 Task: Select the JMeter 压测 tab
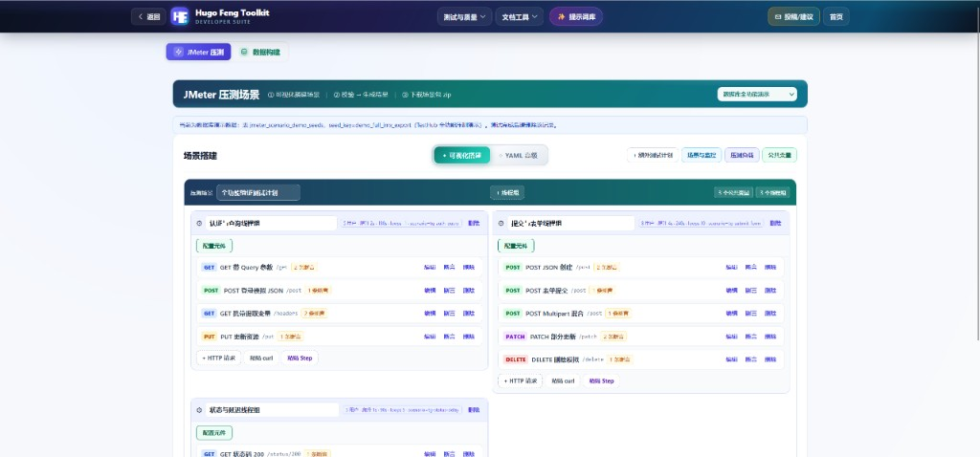199,52
